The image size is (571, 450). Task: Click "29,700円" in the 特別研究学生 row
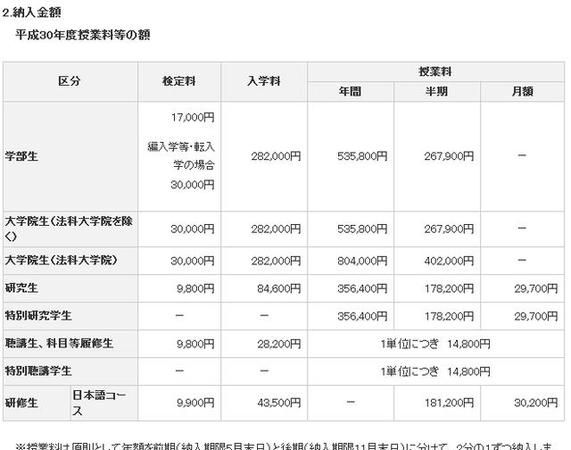tap(536, 316)
